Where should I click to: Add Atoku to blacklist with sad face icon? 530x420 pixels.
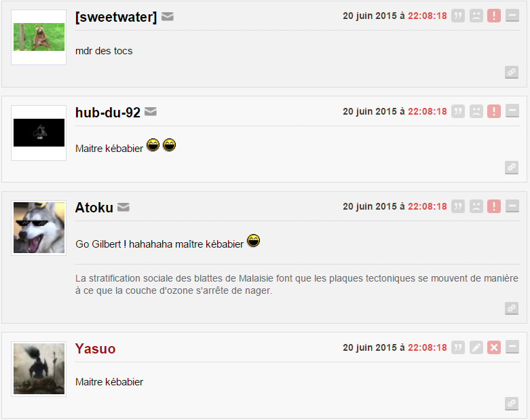pyautogui.click(x=476, y=206)
